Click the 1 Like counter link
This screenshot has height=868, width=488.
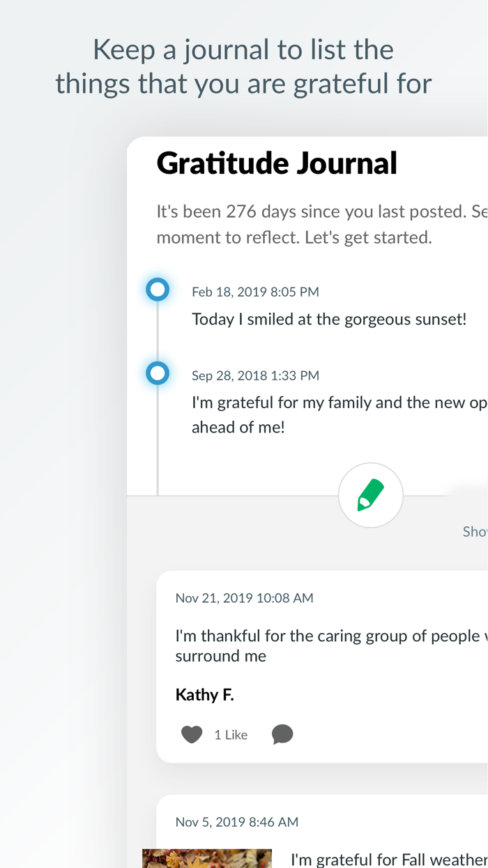tap(231, 734)
